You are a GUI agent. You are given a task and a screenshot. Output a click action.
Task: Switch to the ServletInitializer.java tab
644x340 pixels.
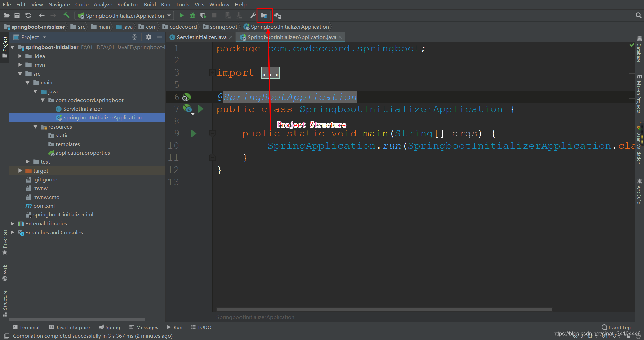click(200, 37)
